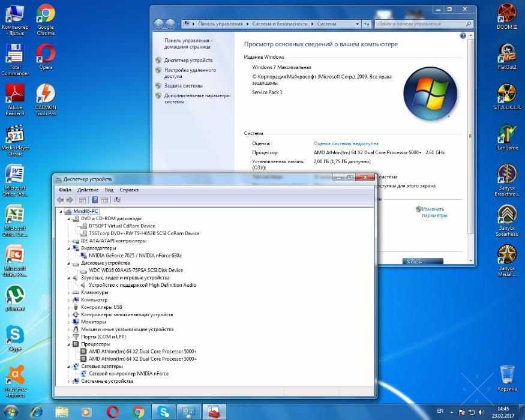Select DTSOFT Virtual CdRom Device
Viewport: 525px width, 420px height.
click(122, 226)
